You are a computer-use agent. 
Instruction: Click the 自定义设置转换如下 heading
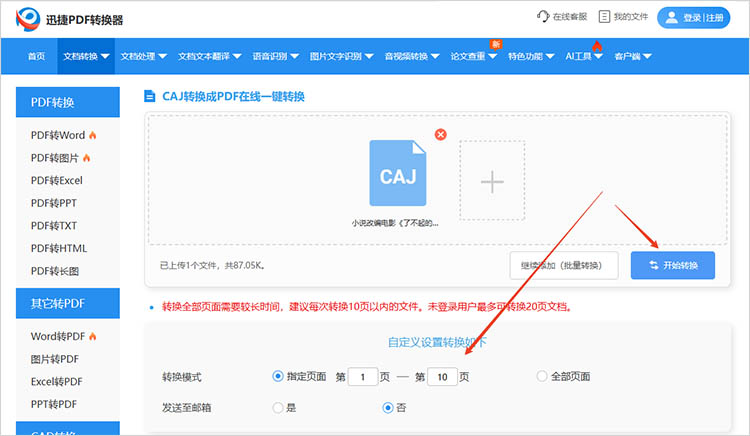coord(437,342)
